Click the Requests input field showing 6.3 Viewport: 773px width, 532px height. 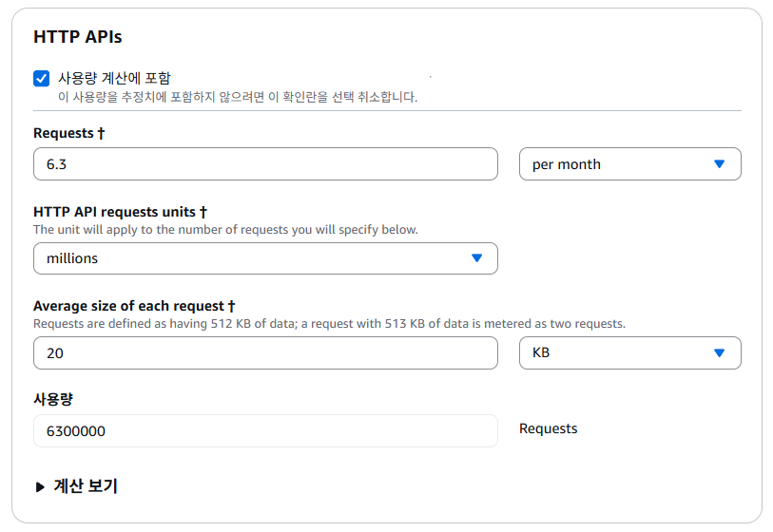pos(265,163)
